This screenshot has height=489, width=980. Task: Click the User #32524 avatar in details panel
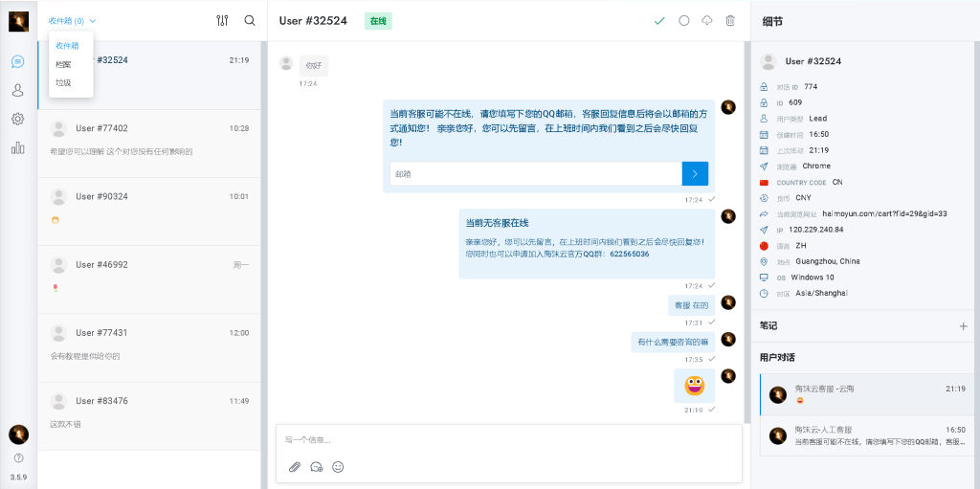point(768,61)
